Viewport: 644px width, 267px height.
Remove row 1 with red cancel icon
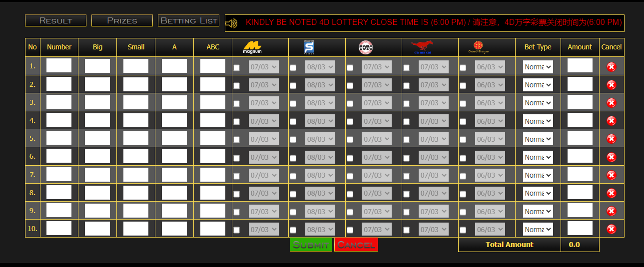pyautogui.click(x=611, y=67)
